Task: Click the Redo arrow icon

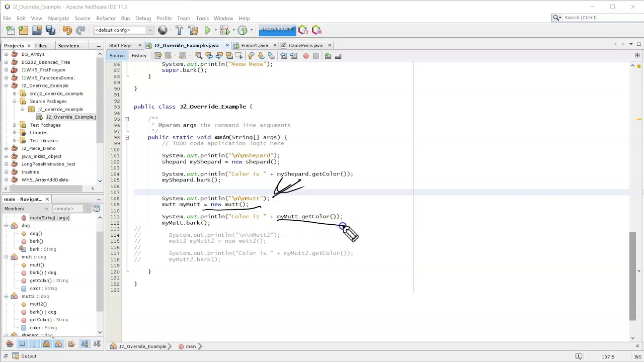Action: pyautogui.click(x=80, y=31)
